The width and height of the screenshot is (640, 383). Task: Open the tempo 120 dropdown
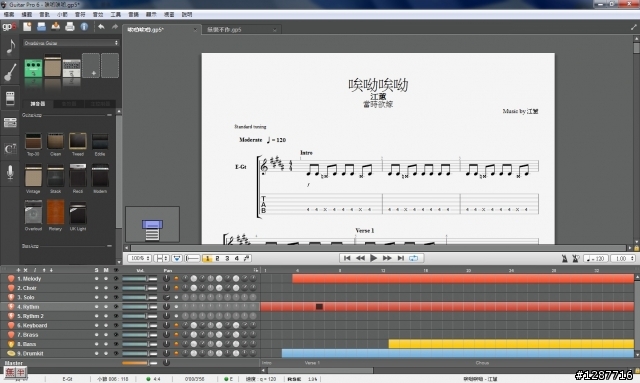coord(596,258)
